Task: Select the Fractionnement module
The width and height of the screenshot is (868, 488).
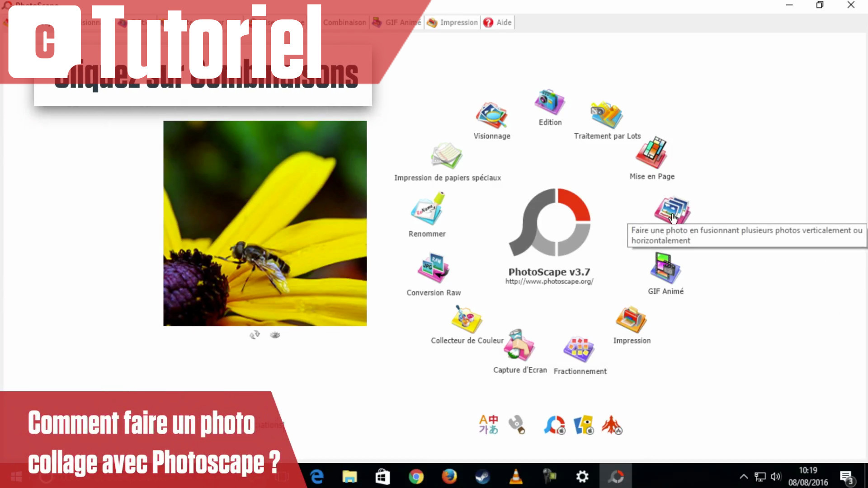Action: 579,350
